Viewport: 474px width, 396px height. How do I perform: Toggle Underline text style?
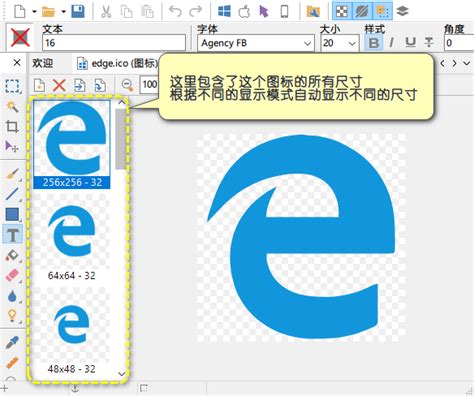coord(410,43)
